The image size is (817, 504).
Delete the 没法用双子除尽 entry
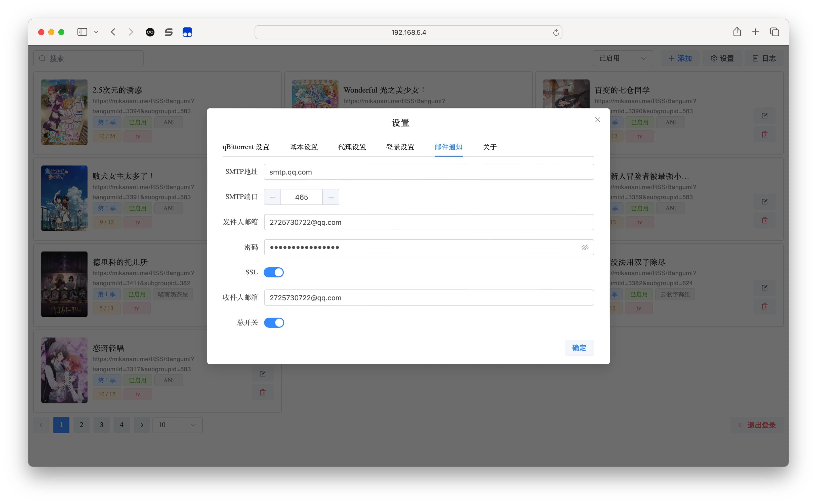coord(764,306)
